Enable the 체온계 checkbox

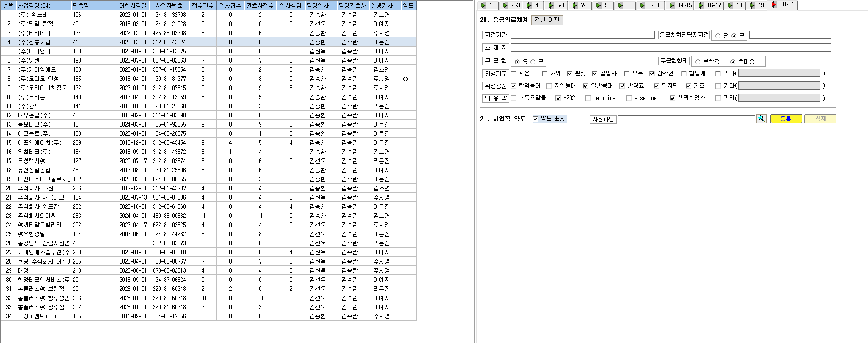tap(513, 74)
